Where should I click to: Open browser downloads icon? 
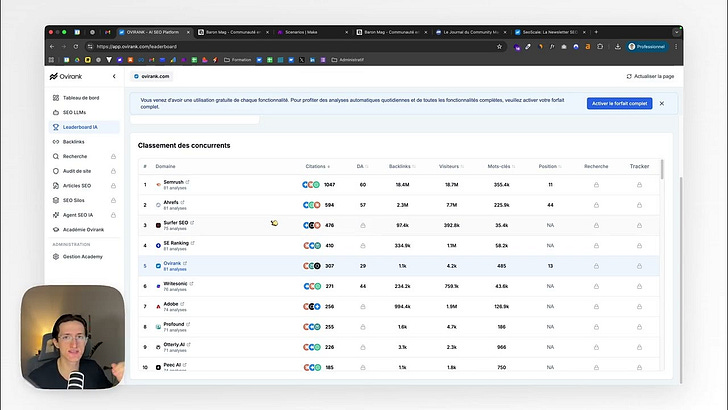click(618, 46)
